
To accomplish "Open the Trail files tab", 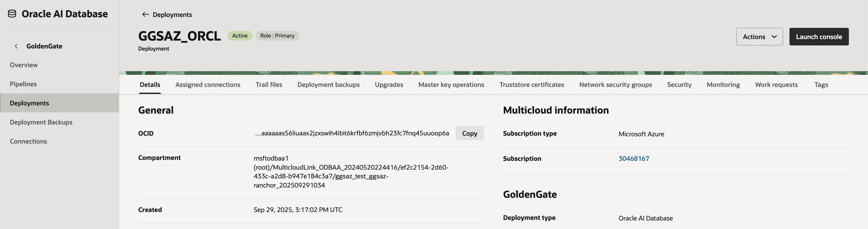I will pos(268,85).
